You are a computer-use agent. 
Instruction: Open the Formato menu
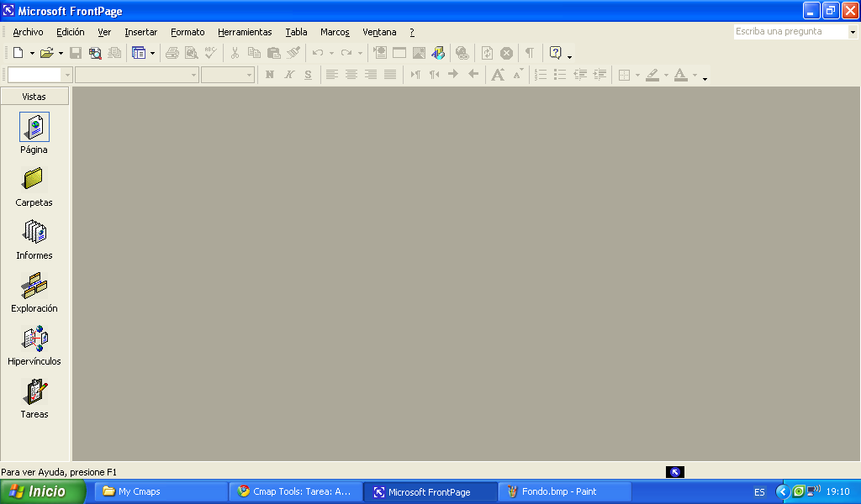coord(188,32)
